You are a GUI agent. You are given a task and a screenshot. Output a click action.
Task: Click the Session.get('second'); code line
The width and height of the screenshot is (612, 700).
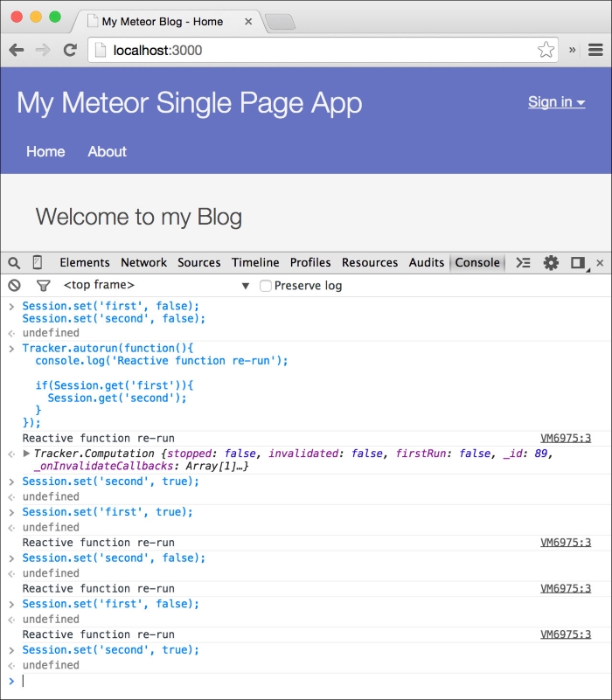(x=117, y=399)
